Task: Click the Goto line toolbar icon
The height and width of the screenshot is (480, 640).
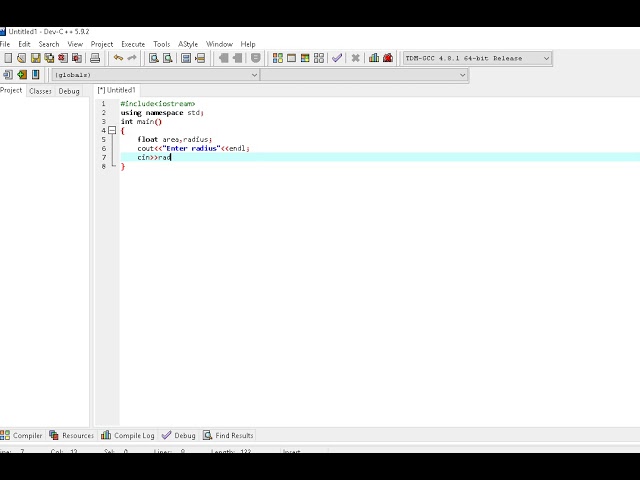Action: tap(200, 58)
